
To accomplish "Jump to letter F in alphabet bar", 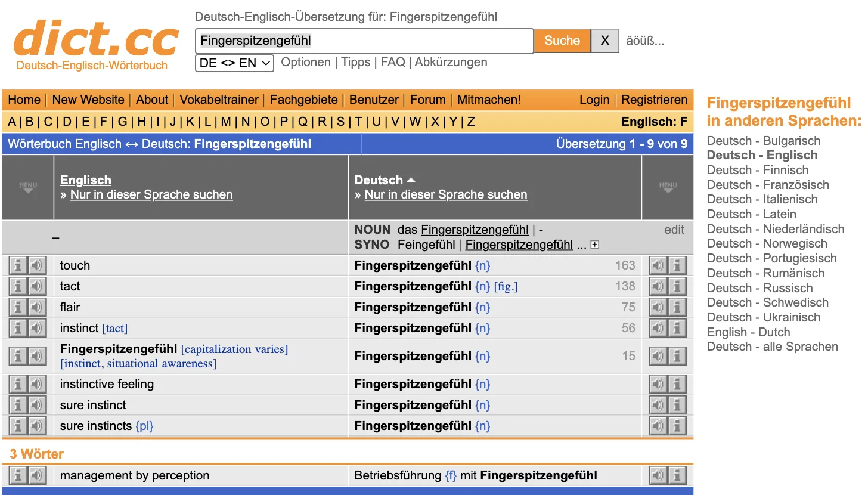I will (x=104, y=122).
